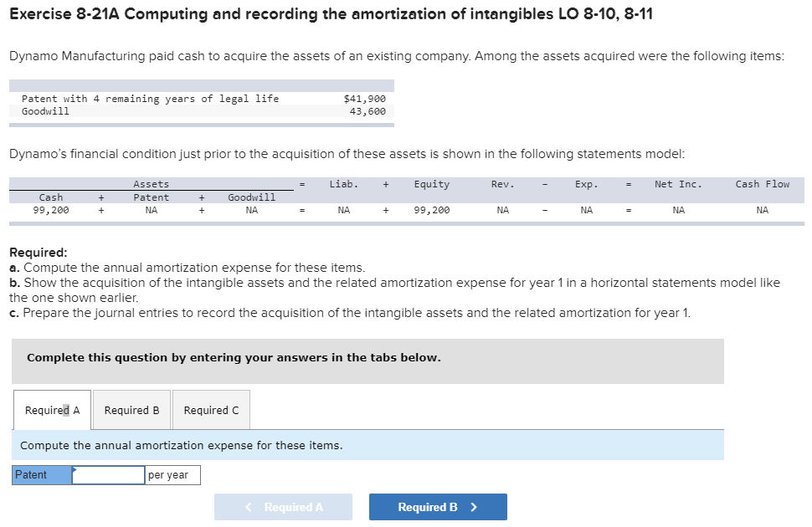Switch to the Required C tab
This screenshot has width=812, height=527.
211,409
